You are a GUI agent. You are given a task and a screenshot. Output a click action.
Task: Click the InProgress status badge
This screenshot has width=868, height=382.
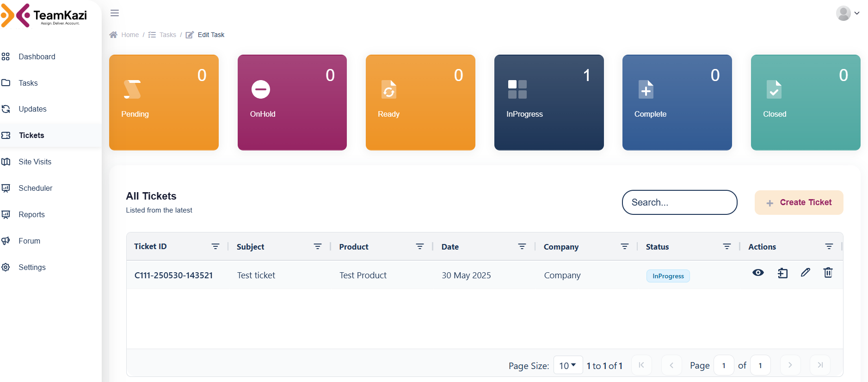(x=668, y=276)
